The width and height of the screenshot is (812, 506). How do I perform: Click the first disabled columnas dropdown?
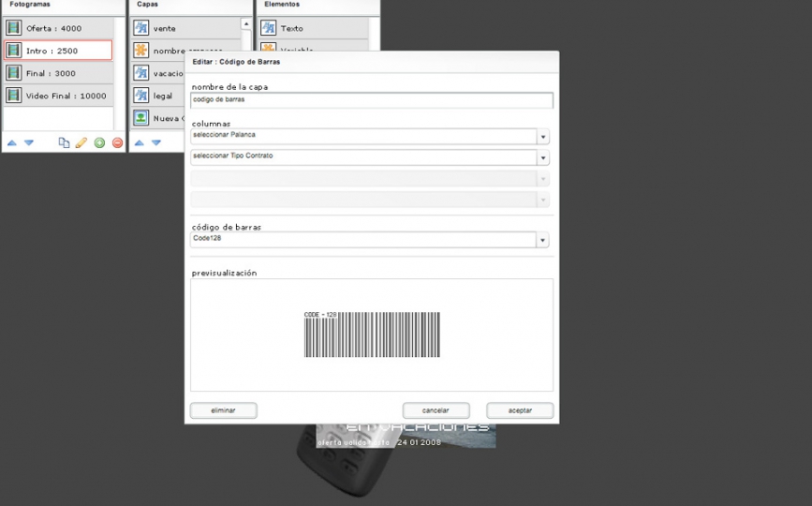click(370, 179)
